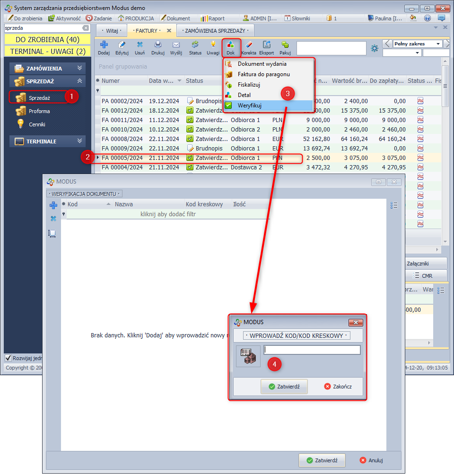Click the TERMINAL - UWAGI (2) button
The width and height of the screenshot is (454, 476).
point(47,51)
